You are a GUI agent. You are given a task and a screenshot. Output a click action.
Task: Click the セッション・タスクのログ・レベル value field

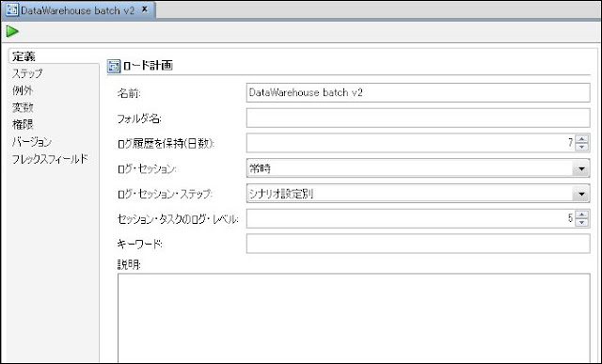[x=410, y=218]
